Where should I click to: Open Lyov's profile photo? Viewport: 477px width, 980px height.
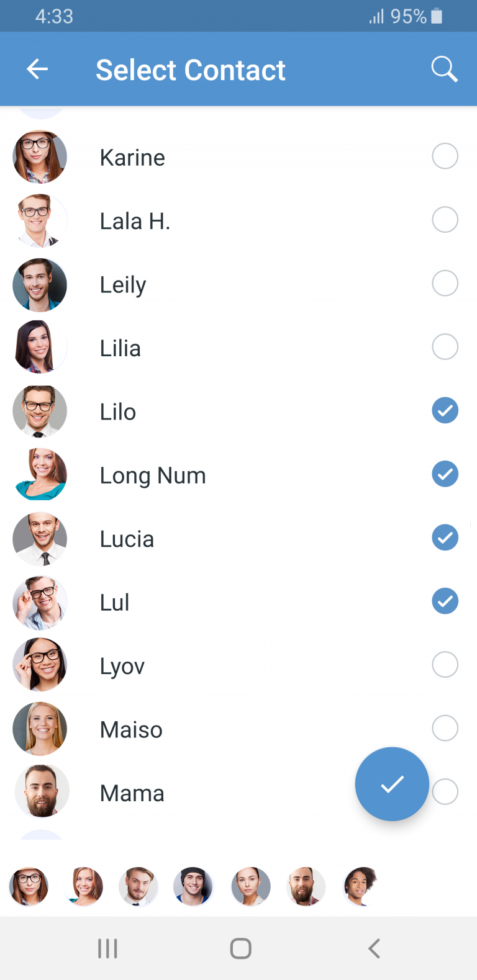(39, 665)
